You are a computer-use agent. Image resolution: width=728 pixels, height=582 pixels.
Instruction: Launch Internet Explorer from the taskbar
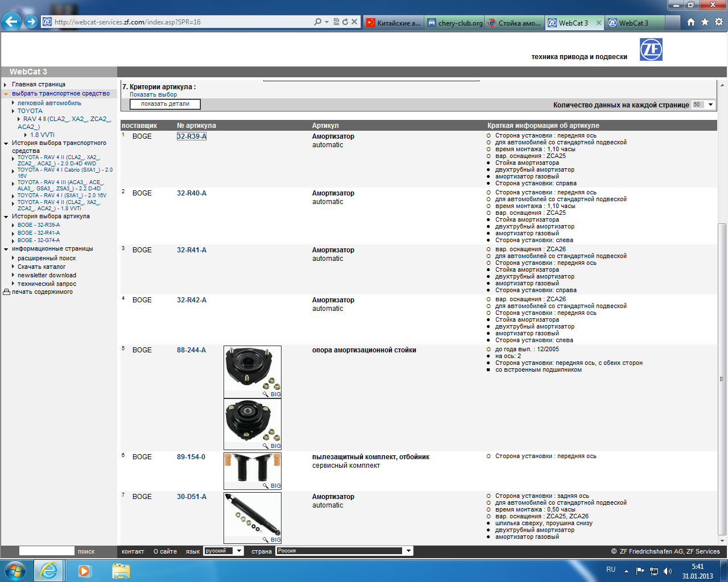(x=49, y=571)
